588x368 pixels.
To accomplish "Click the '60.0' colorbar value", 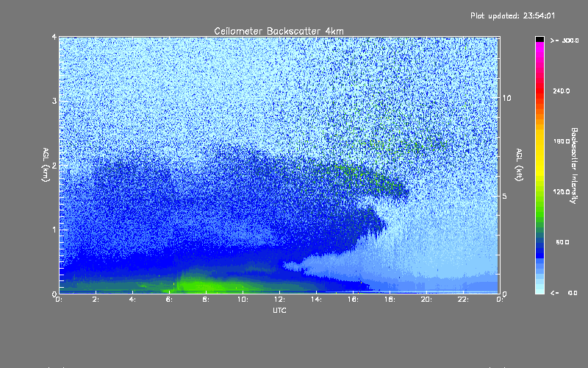I will 562,242.
